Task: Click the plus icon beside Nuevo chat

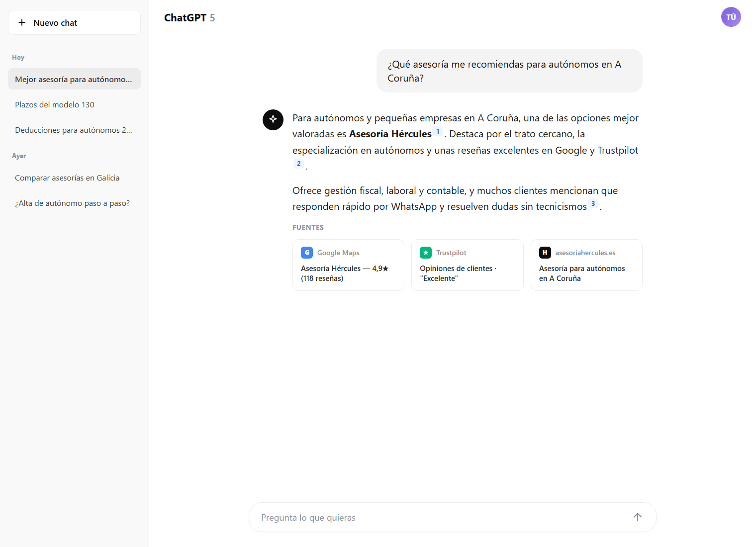Action: tap(22, 22)
